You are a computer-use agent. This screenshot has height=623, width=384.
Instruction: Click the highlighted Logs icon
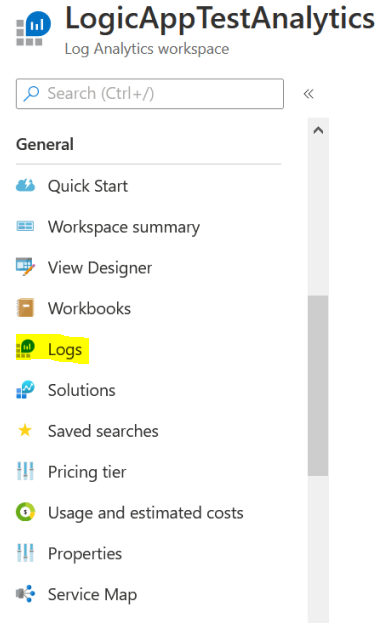(x=25, y=349)
